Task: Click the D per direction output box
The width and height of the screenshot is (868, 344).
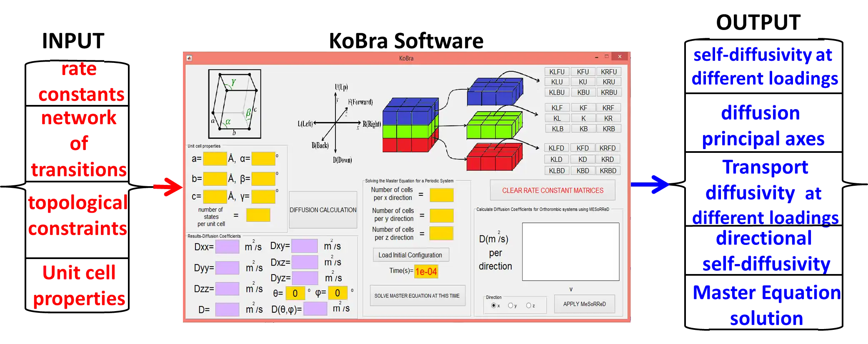Action: (x=570, y=252)
